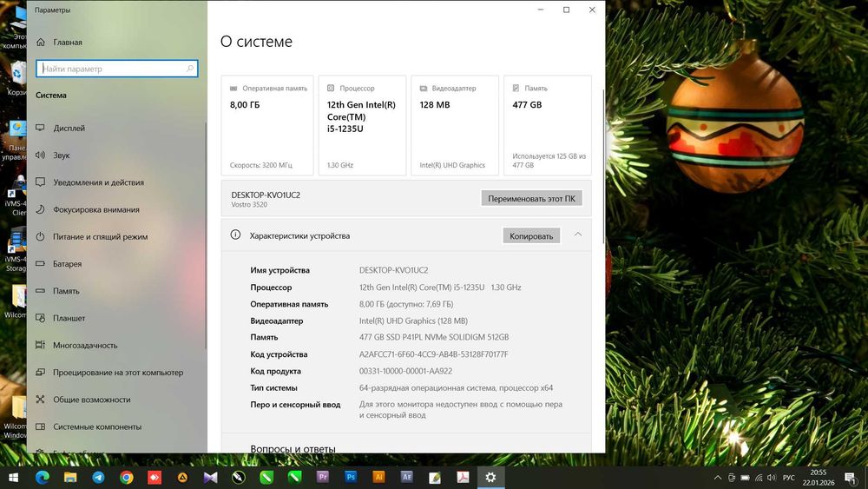Click the 477 GB SSD P41PL NVMe SOLIDIGM text

[434, 337]
